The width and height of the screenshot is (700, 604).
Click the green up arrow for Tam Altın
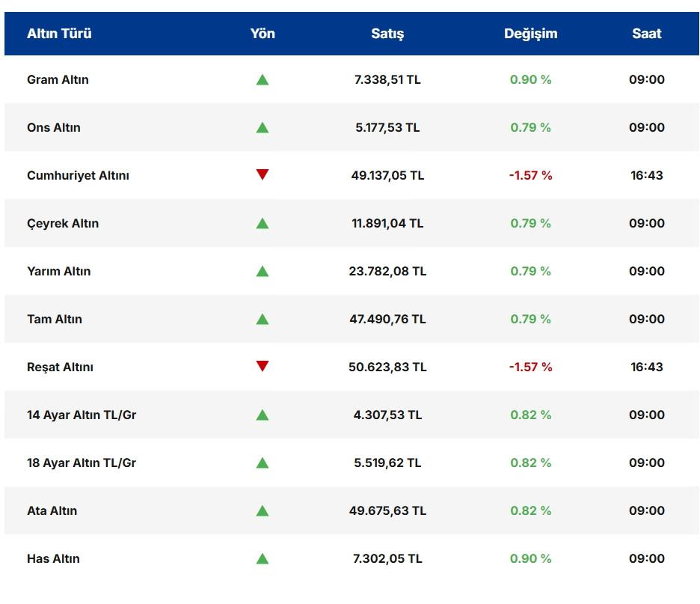click(262, 319)
